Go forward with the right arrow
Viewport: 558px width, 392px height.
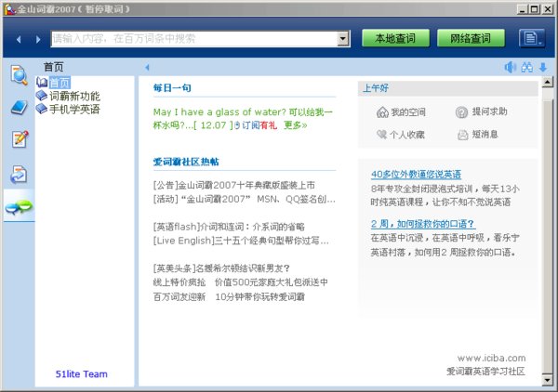(38, 39)
